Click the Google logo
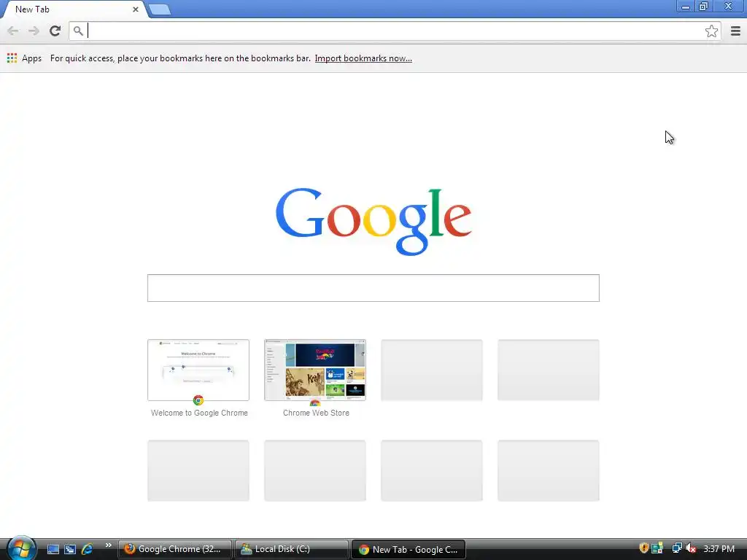 (x=373, y=222)
